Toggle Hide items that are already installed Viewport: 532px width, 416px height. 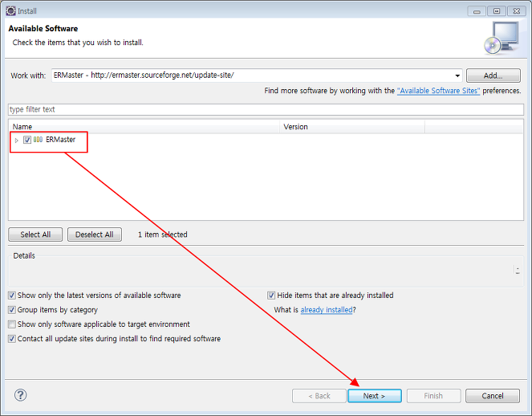pyautogui.click(x=271, y=296)
